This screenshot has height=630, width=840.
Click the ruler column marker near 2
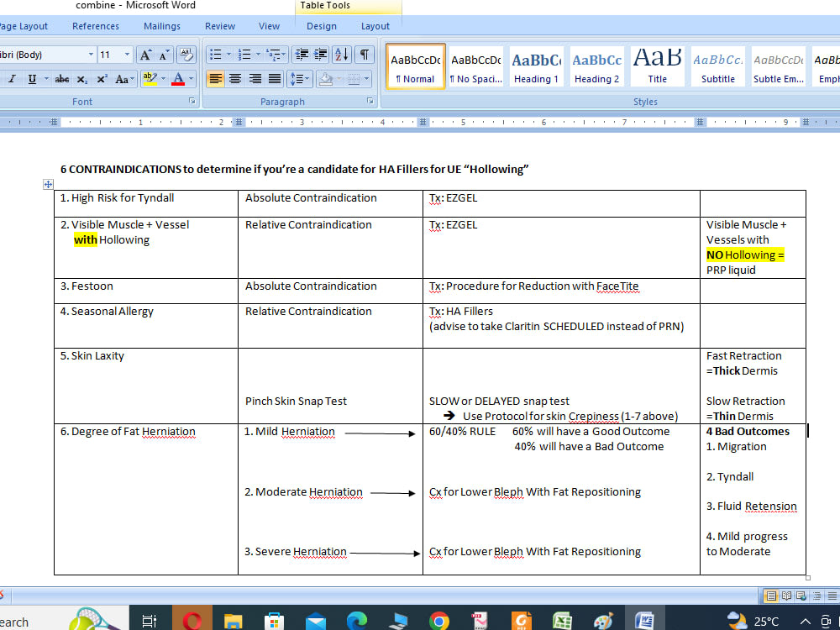pyautogui.click(x=239, y=122)
